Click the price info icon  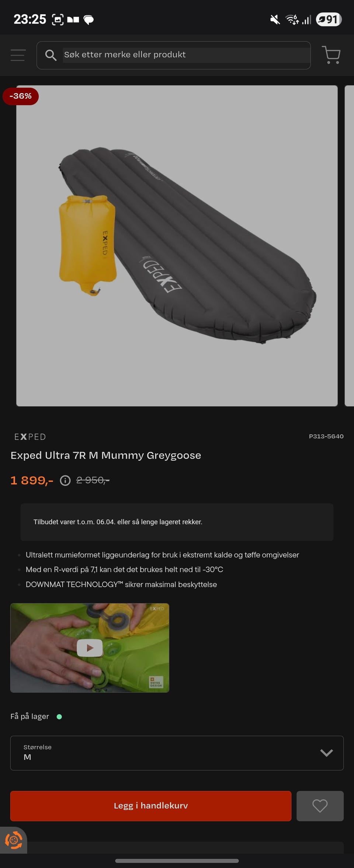click(65, 480)
